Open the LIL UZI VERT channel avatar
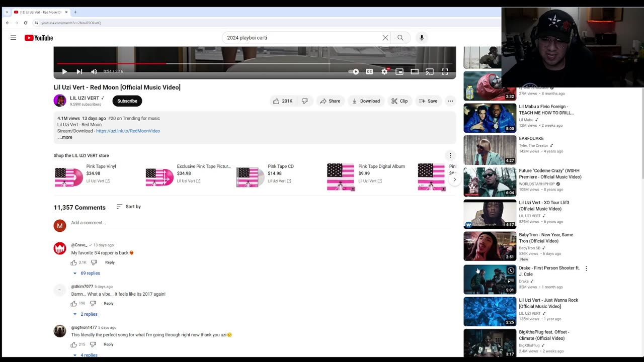 click(60, 101)
